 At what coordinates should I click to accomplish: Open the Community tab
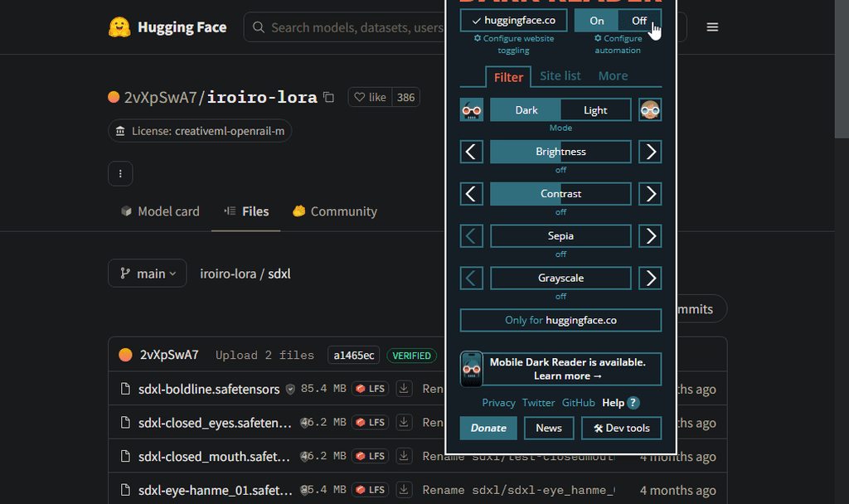pyautogui.click(x=335, y=211)
